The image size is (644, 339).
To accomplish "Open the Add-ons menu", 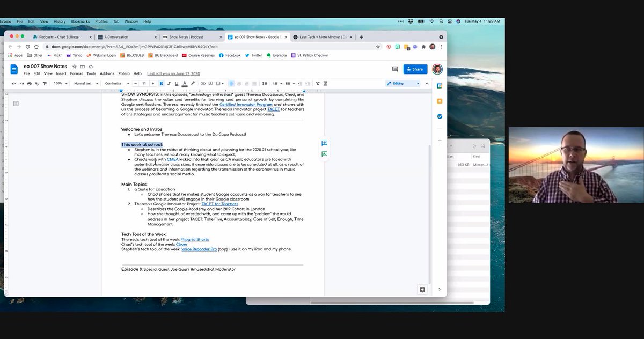I will point(107,73).
